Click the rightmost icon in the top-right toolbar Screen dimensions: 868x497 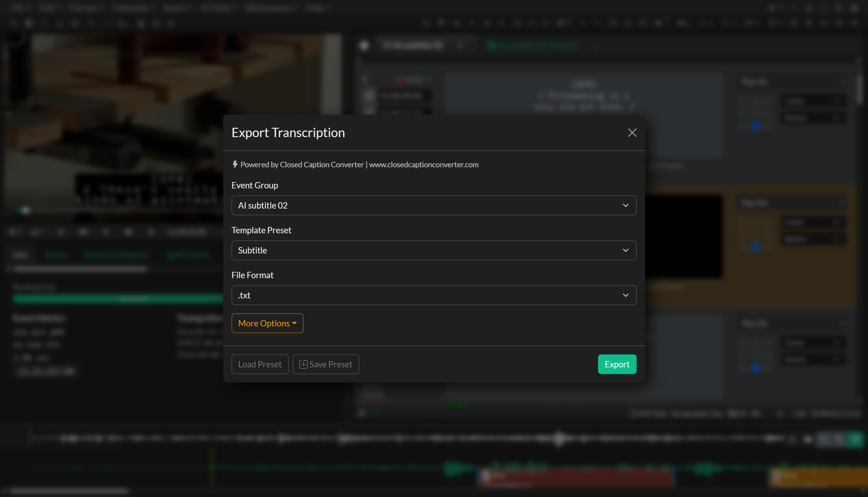tap(854, 23)
